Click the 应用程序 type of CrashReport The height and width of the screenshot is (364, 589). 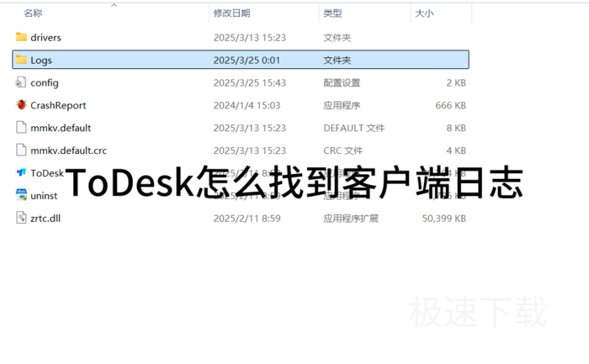(342, 105)
